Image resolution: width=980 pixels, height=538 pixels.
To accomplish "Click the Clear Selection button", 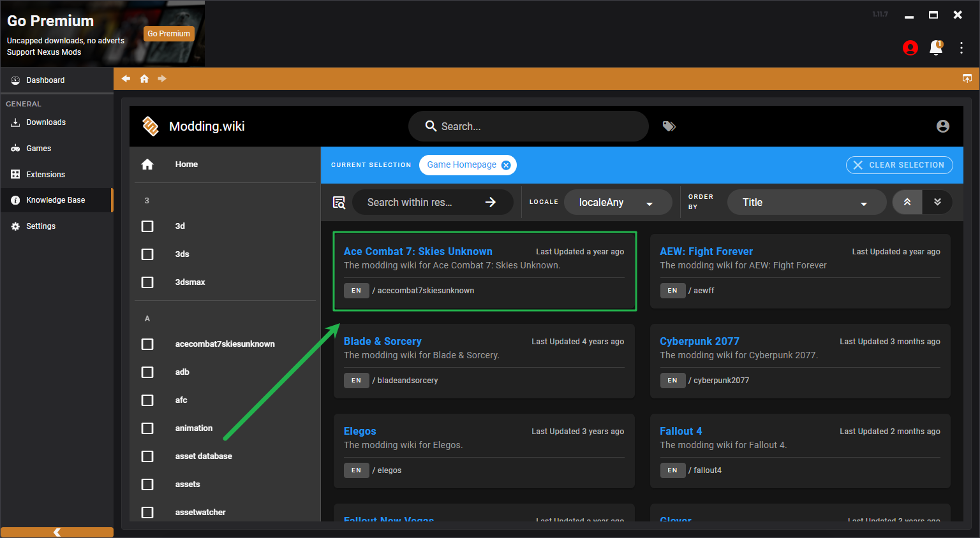I will pos(899,165).
